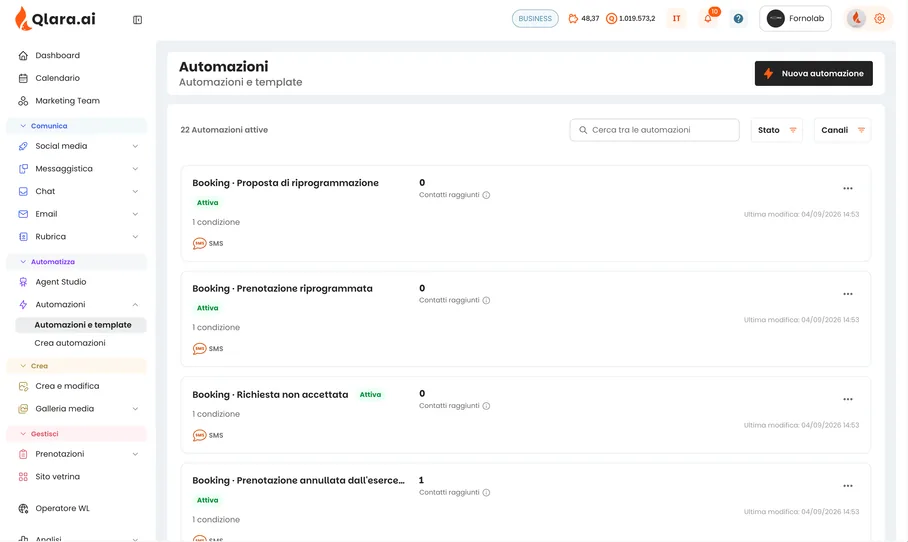Screen dimensions: 908x542
Task: Click the coin balance icon 1.019.573,2
Action: coord(611,19)
